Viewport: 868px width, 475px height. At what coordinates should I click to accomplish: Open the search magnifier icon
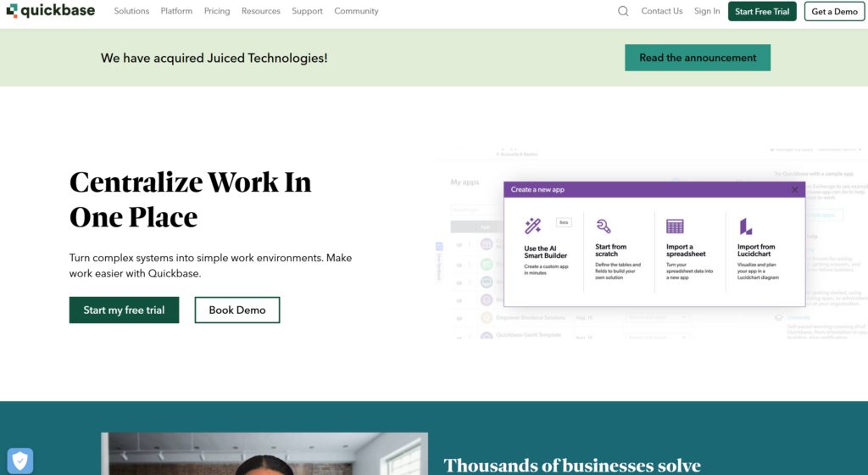click(x=623, y=11)
